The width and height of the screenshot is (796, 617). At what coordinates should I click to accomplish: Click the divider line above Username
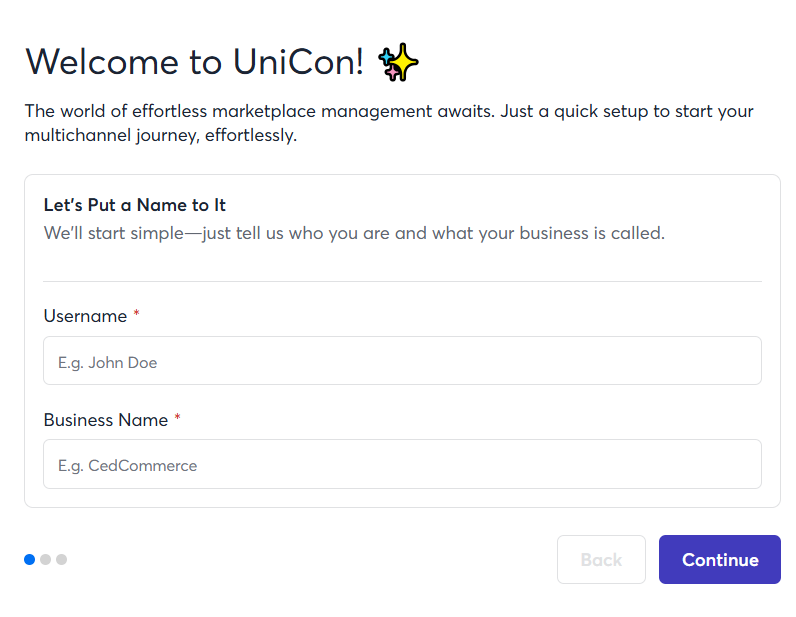pos(402,282)
